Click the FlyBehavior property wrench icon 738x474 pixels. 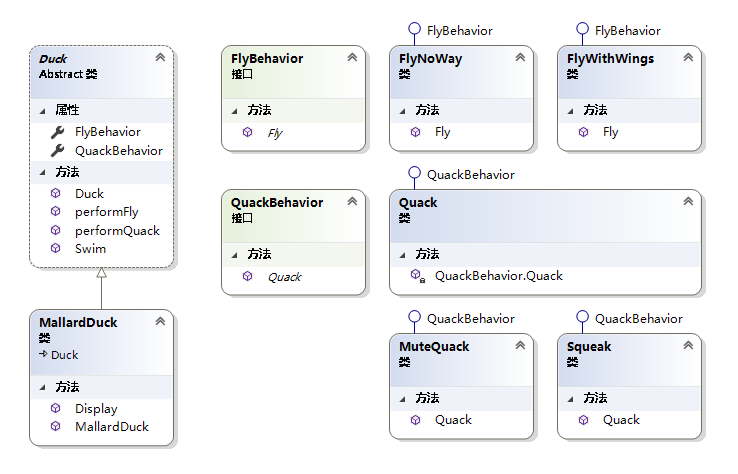57,131
